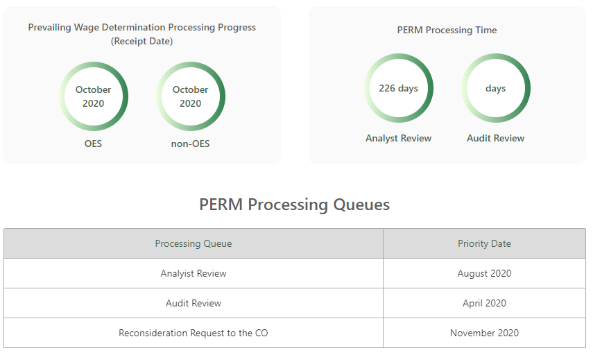The height and width of the screenshot is (364, 593).
Task: Select the Reconsideration Request to the CO row
Action: tap(194, 333)
